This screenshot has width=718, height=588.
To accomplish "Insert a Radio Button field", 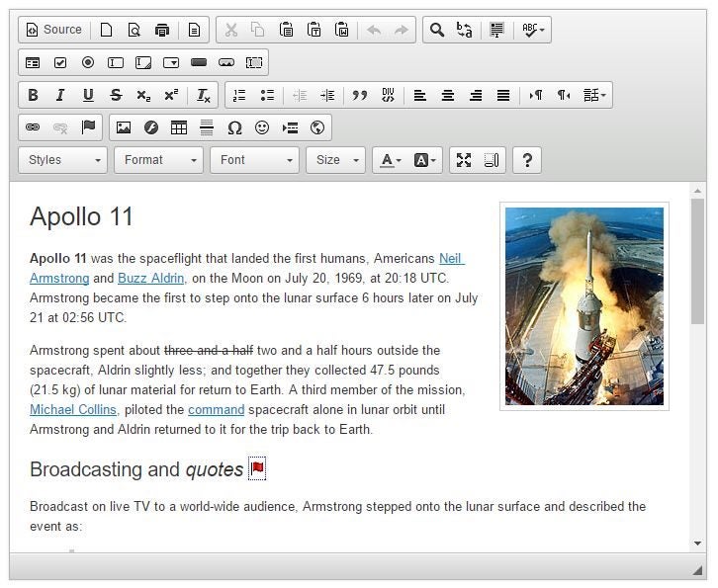I will [88, 62].
